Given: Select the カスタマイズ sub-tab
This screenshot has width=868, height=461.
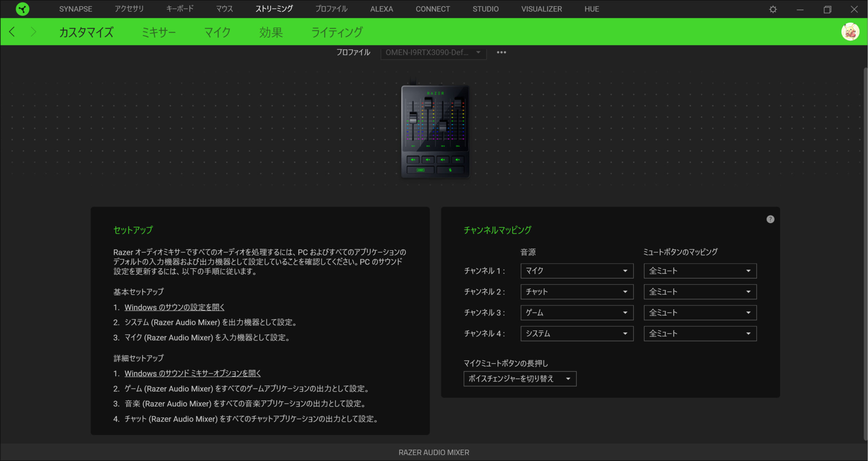Looking at the screenshot, I should pos(86,32).
